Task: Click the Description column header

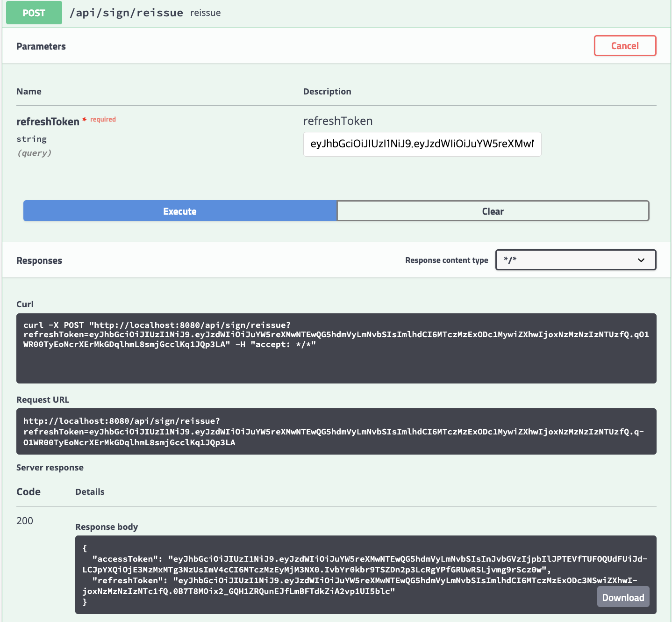Action: coord(327,92)
